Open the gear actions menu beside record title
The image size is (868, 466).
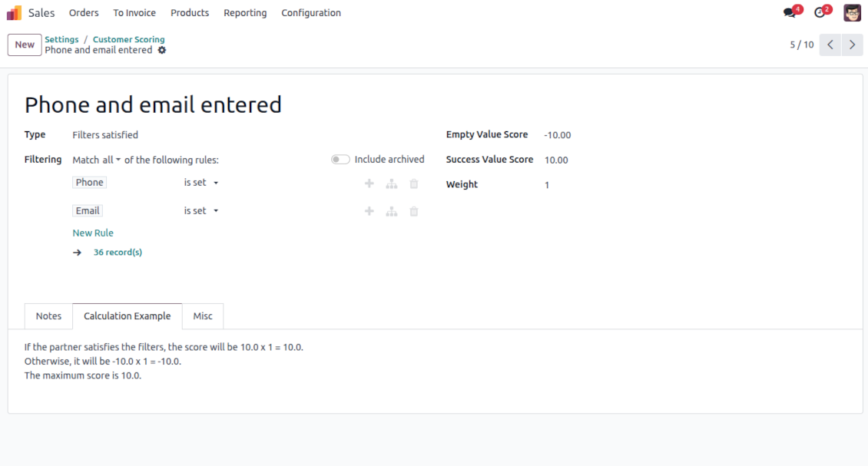(x=161, y=51)
